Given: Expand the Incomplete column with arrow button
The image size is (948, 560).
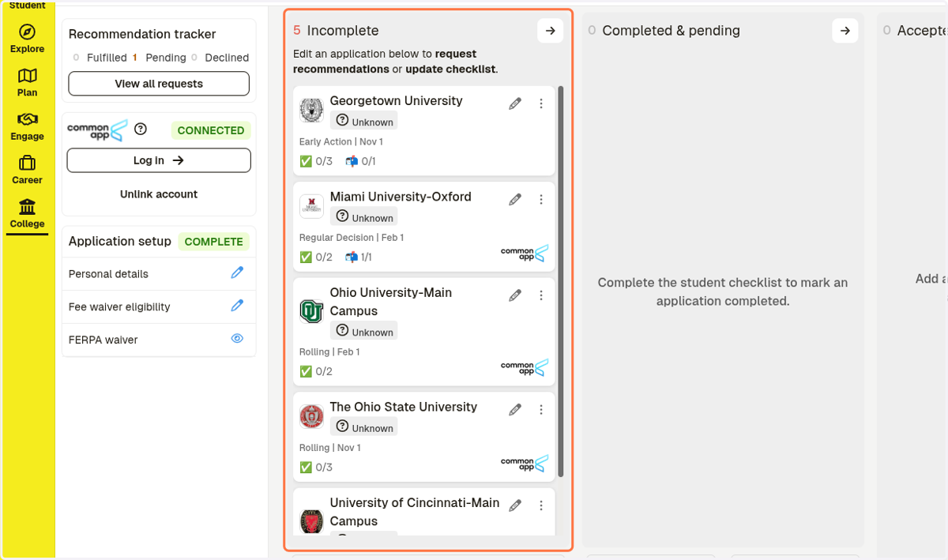Looking at the screenshot, I should 551,31.
